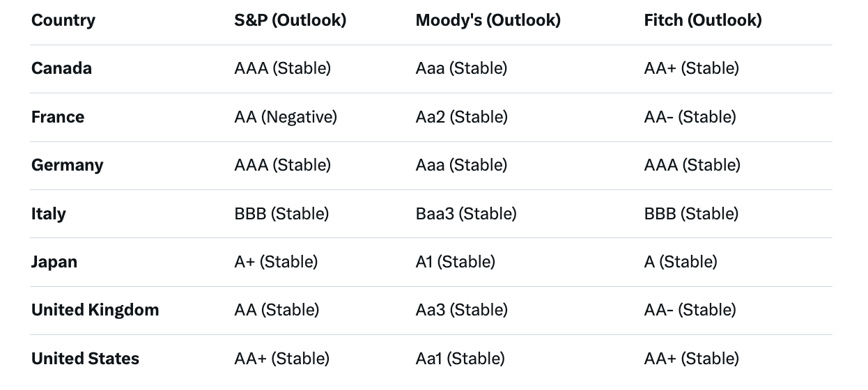The width and height of the screenshot is (868, 390).
Task: Click Canada's AA+ (Stable) Fitch rating
Action: point(691,68)
